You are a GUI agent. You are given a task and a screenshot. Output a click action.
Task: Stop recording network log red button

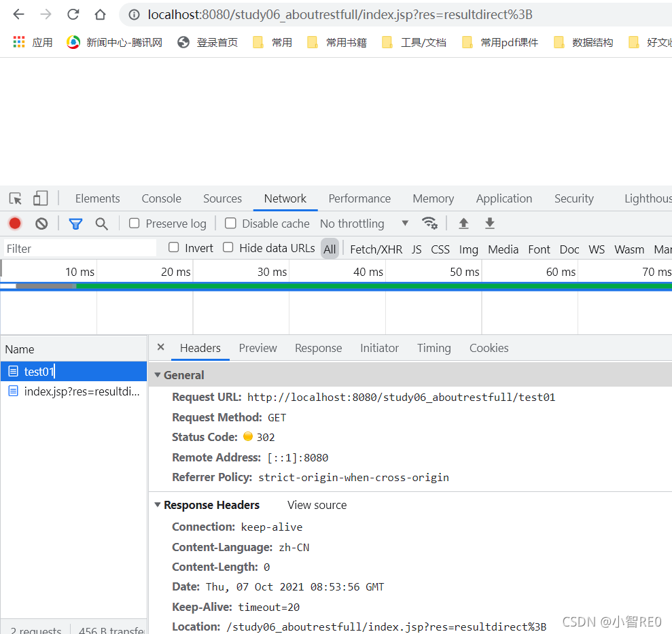click(x=15, y=224)
